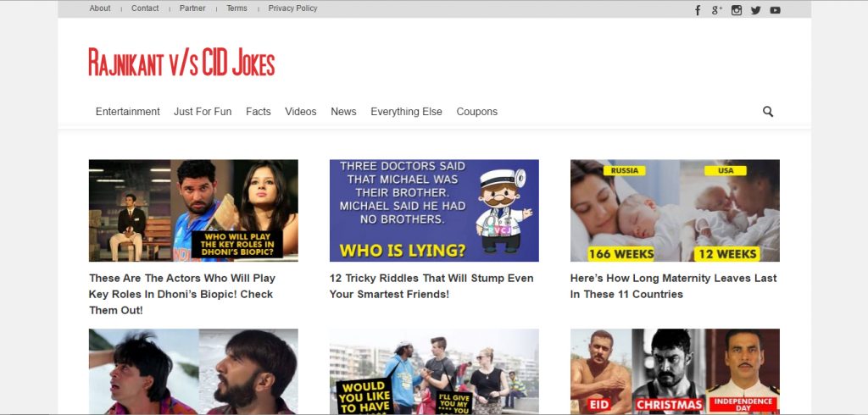Open the Coupons menu item

click(477, 111)
